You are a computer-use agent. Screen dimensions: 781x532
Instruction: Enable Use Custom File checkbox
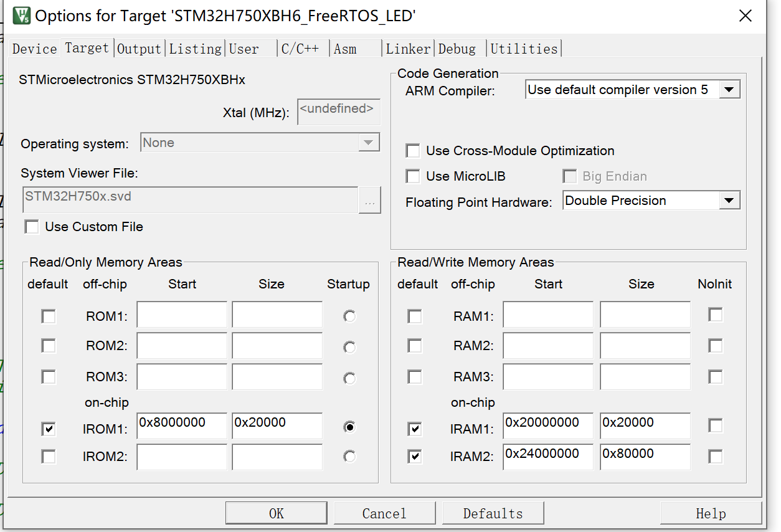click(x=32, y=227)
